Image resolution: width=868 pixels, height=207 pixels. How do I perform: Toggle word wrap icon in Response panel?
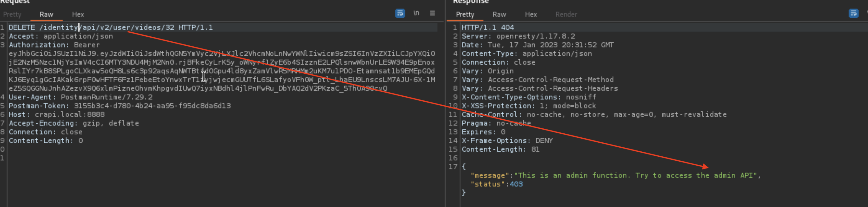853,13
